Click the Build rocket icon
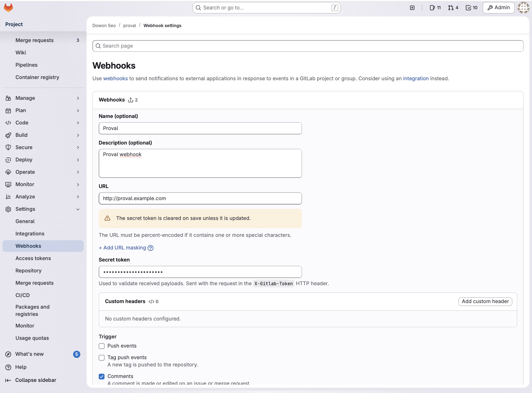This screenshot has width=532, height=393. [x=8, y=135]
